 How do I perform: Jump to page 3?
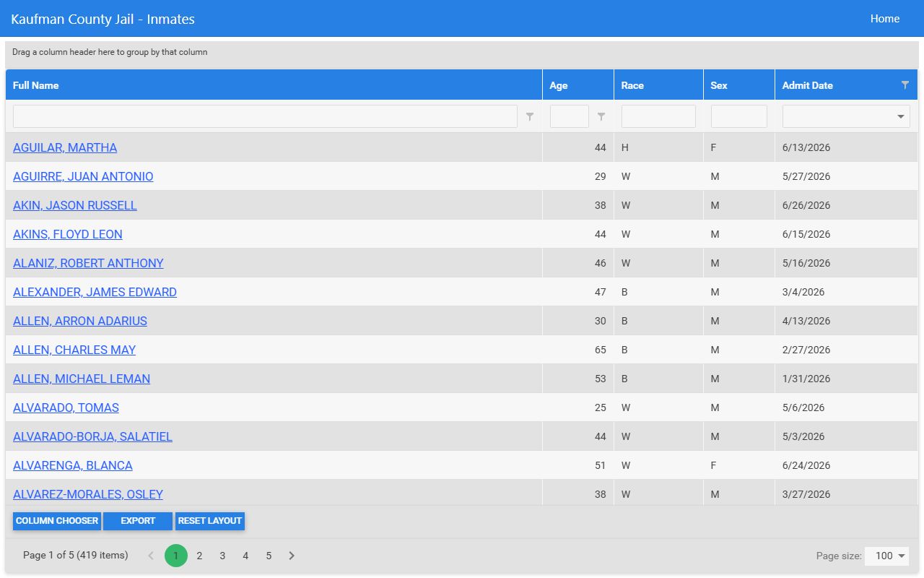pos(222,556)
